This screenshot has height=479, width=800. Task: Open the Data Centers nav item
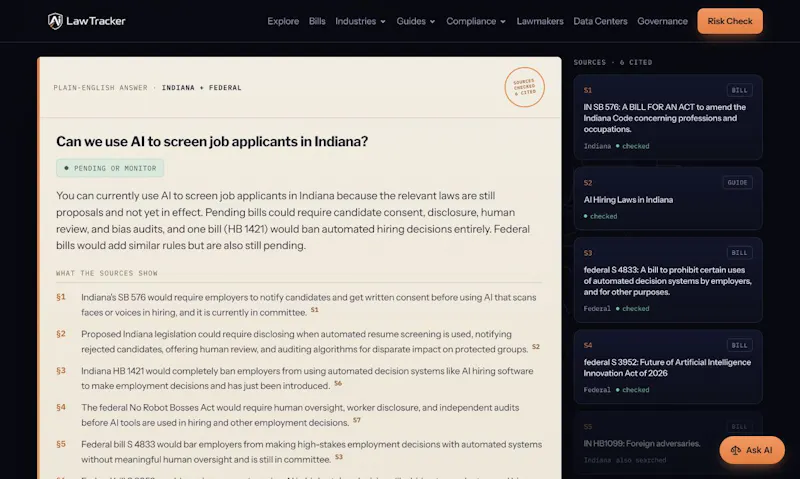[x=600, y=21]
